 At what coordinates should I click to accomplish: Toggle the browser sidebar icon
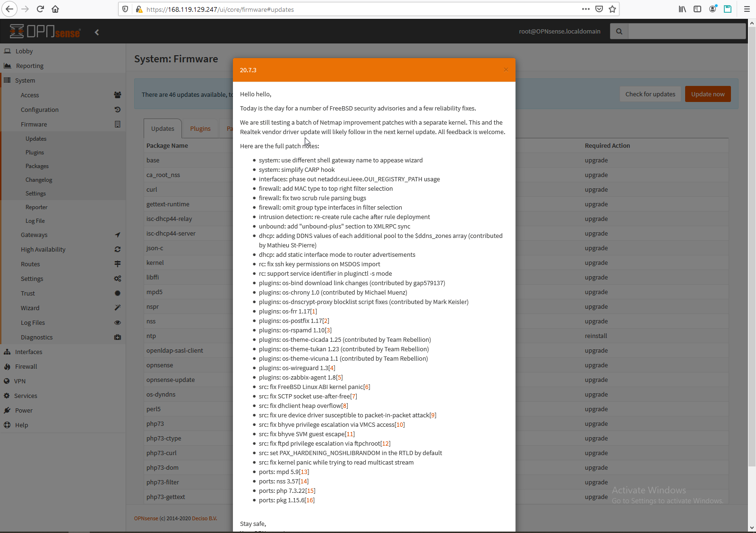(697, 9)
